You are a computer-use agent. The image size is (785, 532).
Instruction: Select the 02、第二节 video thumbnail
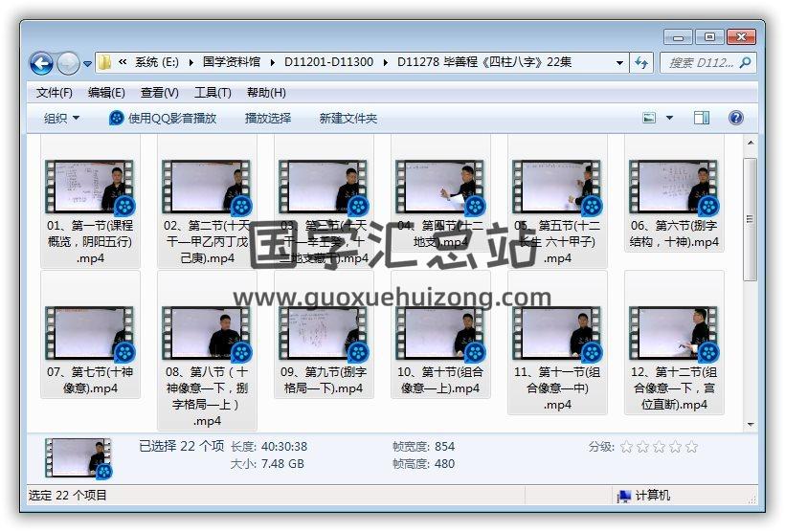[207, 187]
